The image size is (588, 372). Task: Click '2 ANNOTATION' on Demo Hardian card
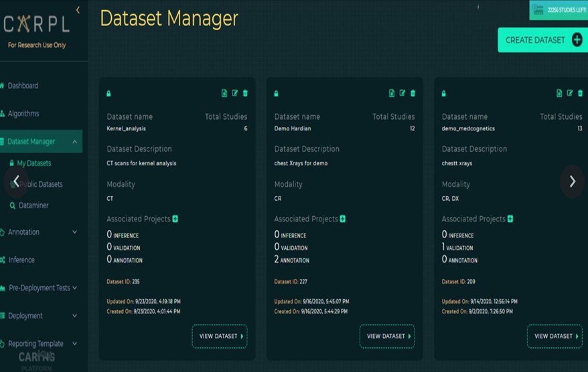[x=292, y=259]
